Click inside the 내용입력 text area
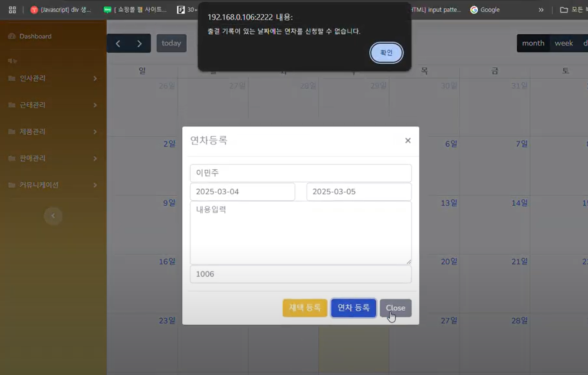Image resolution: width=588 pixels, height=375 pixels. click(x=300, y=232)
